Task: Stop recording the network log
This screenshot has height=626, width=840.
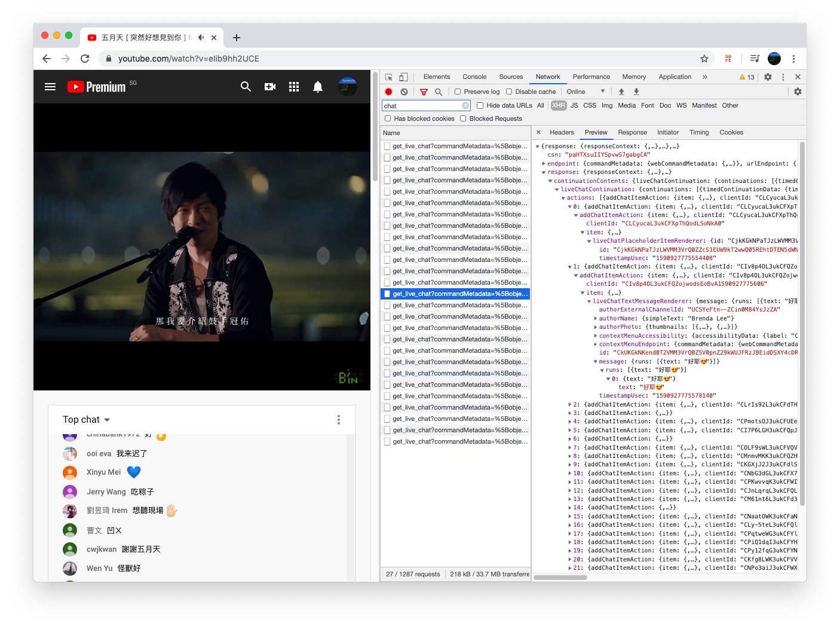Action: pos(388,91)
